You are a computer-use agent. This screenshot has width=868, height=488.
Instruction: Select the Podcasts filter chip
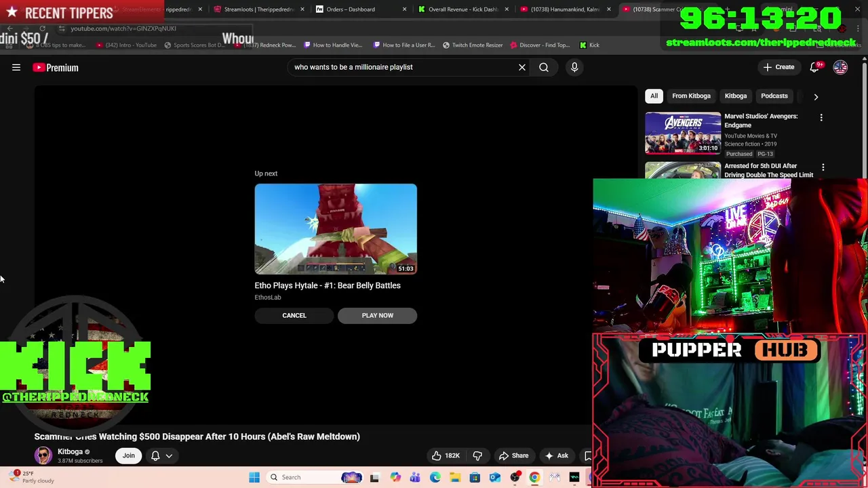point(774,96)
